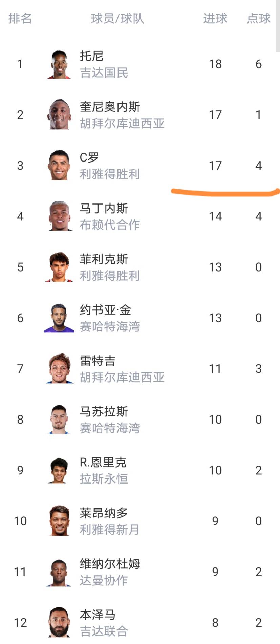The width and height of the screenshot is (280, 644).
Task: Click 菲利克斯 player portrait
Action: click(x=59, y=267)
